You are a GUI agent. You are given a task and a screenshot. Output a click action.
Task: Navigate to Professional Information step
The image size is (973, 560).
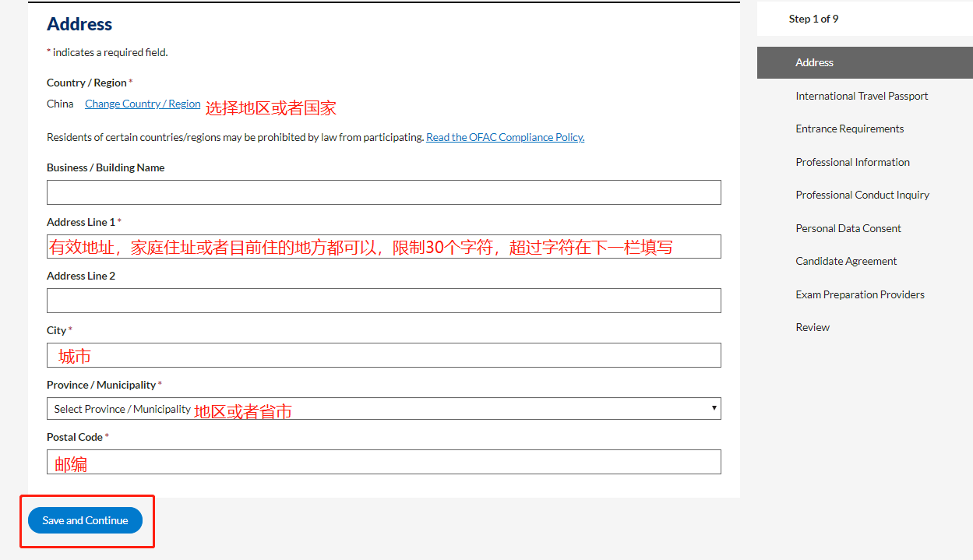852,162
